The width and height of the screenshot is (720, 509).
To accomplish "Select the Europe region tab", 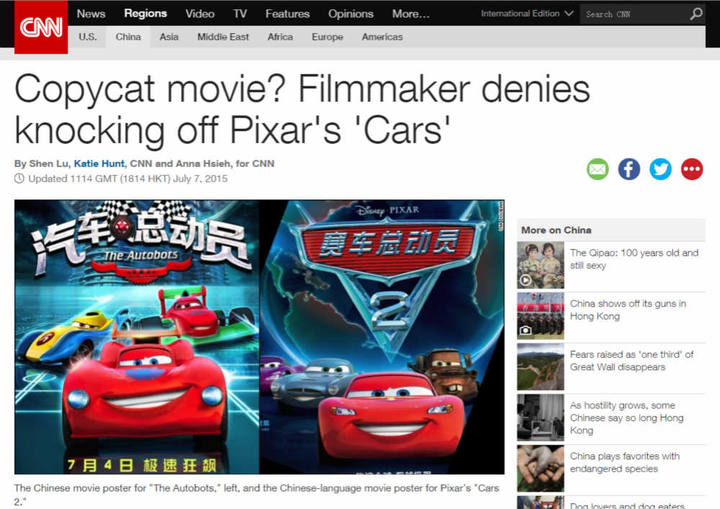I will 327,37.
